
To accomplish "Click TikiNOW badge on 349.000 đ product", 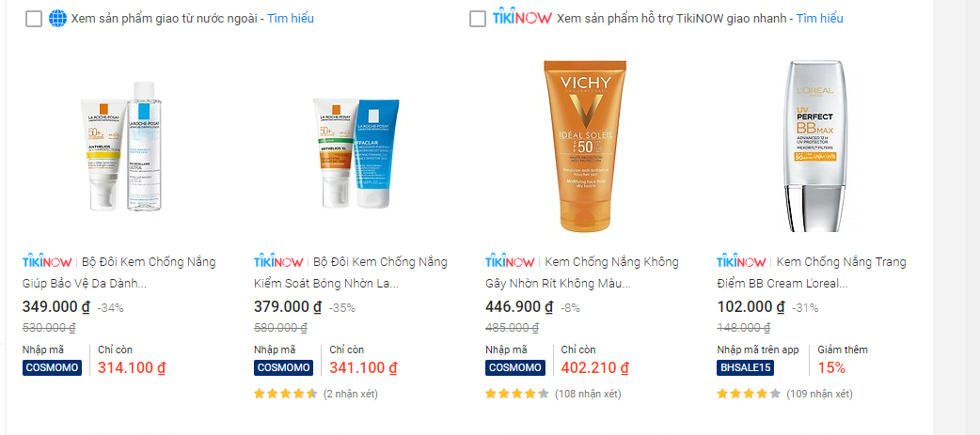I will (48, 262).
